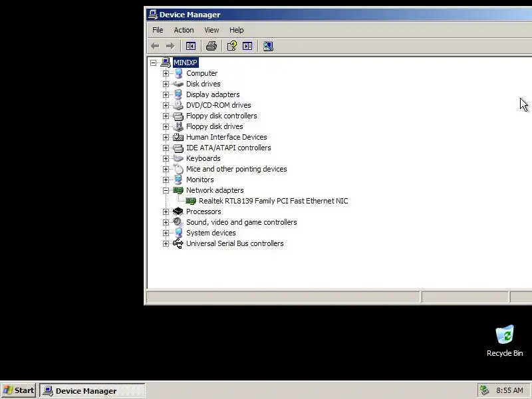This screenshot has height=399, width=532.
Task: Click the Network adapters card icon
Action: pyautogui.click(x=178, y=190)
